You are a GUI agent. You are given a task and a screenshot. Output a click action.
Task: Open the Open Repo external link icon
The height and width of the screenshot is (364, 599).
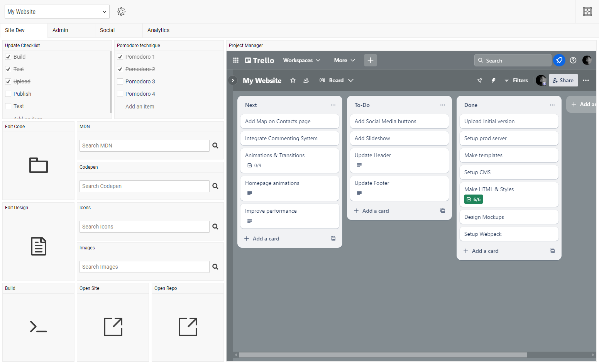(188, 327)
